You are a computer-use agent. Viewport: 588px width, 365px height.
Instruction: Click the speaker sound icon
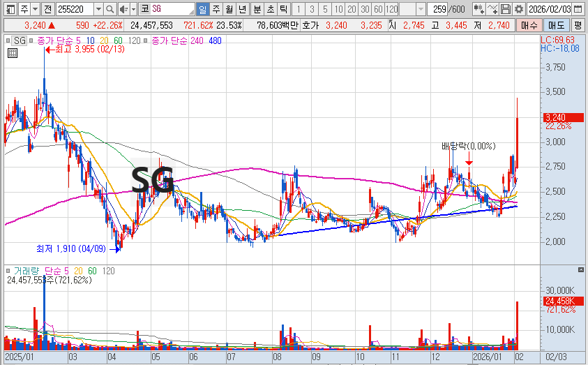pyautogui.click(x=123, y=9)
